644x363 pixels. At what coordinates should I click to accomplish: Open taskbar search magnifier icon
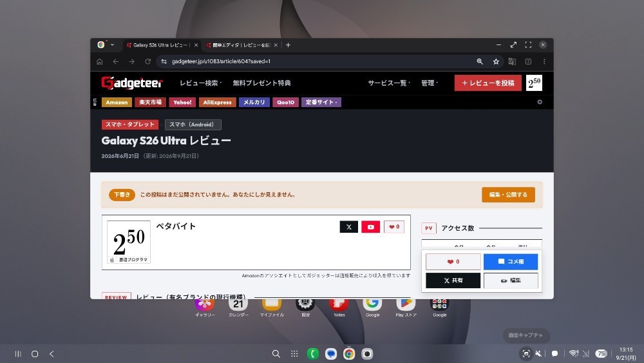click(x=276, y=354)
